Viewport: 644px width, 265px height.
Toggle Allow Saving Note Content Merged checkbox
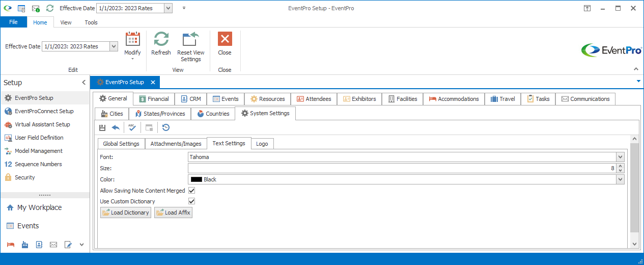pos(192,190)
